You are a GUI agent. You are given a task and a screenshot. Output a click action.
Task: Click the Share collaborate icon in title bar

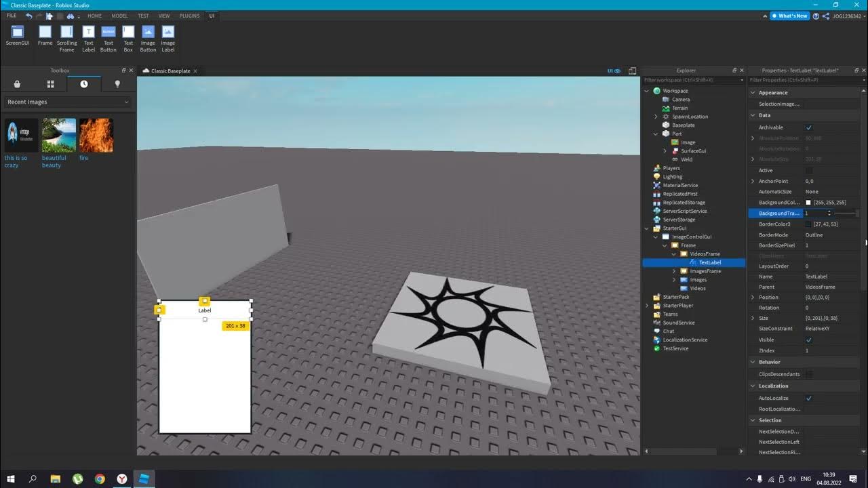826,16
